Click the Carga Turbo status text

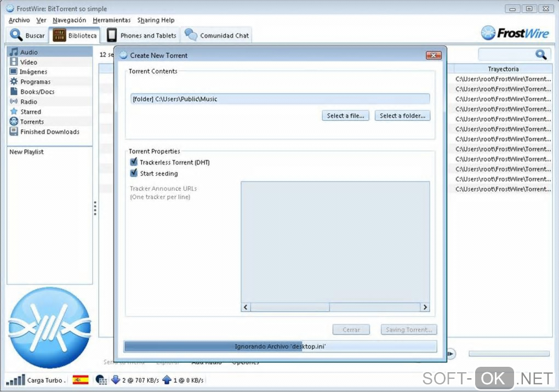46,380
